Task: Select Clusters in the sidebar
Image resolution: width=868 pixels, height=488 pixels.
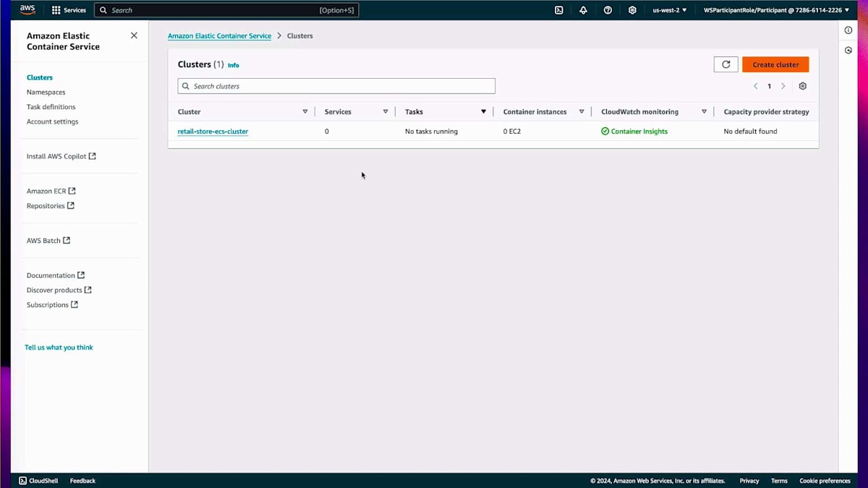Action: tap(40, 77)
